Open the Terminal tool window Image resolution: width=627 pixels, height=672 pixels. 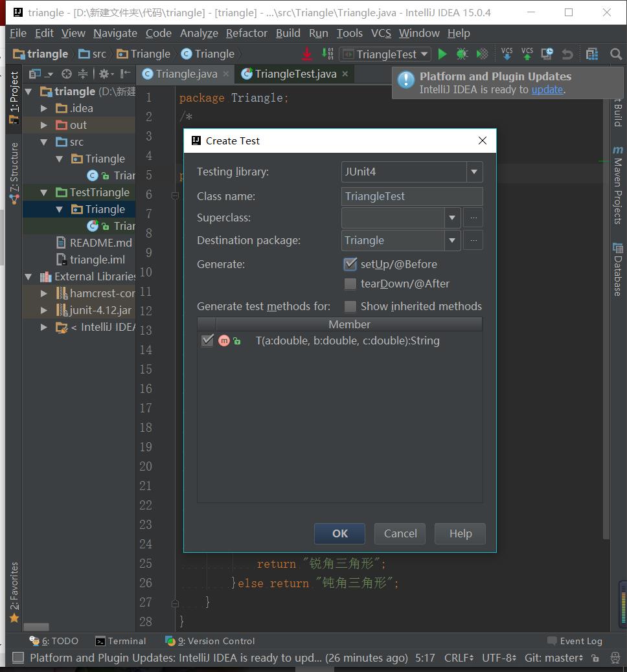coord(120,641)
